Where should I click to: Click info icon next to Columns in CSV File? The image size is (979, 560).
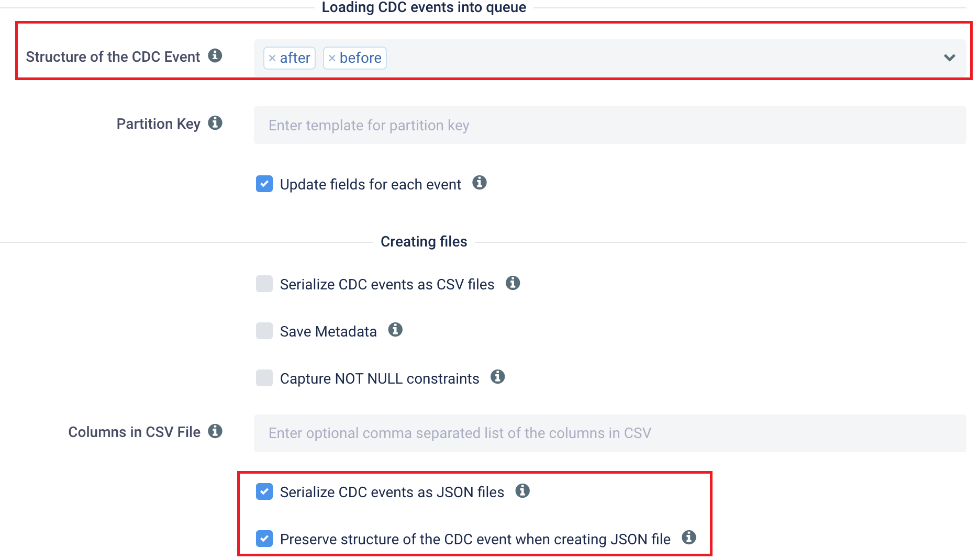click(x=215, y=431)
